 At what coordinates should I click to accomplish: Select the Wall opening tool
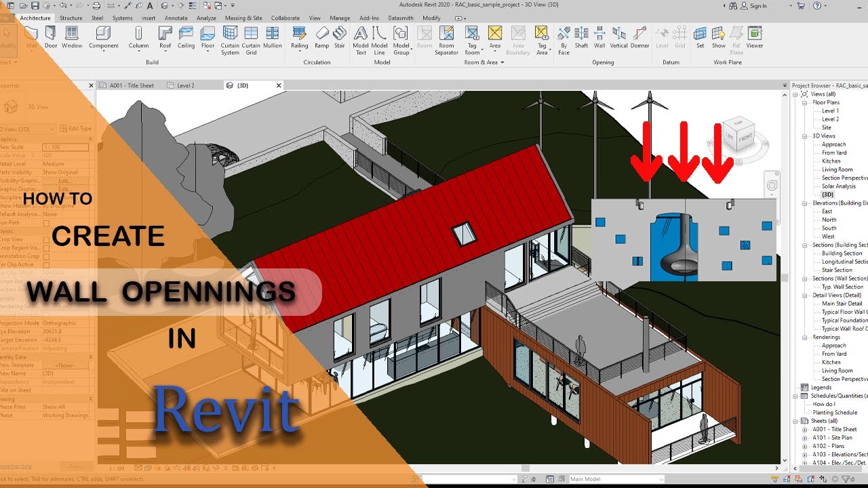(599, 37)
